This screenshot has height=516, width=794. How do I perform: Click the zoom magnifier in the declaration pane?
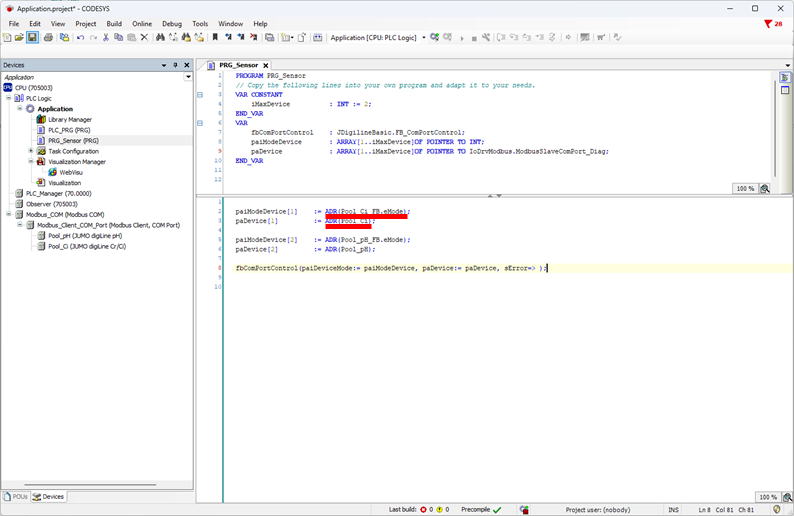765,188
